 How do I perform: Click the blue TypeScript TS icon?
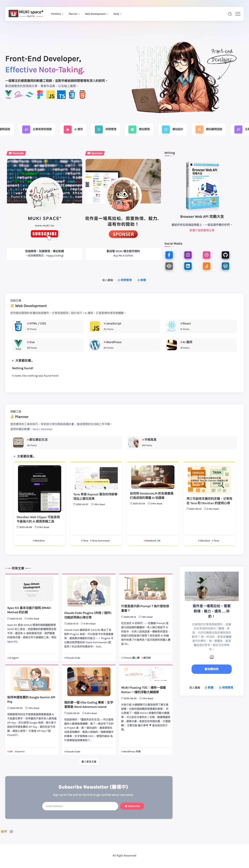61,95
